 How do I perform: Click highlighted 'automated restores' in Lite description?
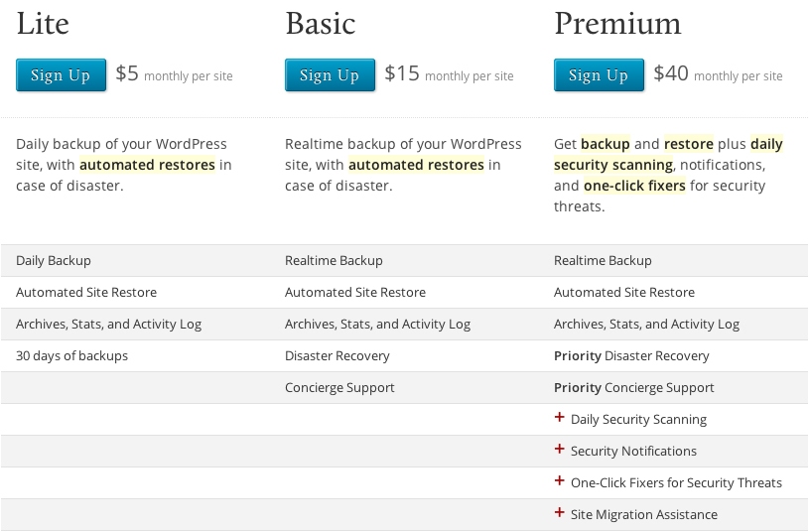point(147,165)
